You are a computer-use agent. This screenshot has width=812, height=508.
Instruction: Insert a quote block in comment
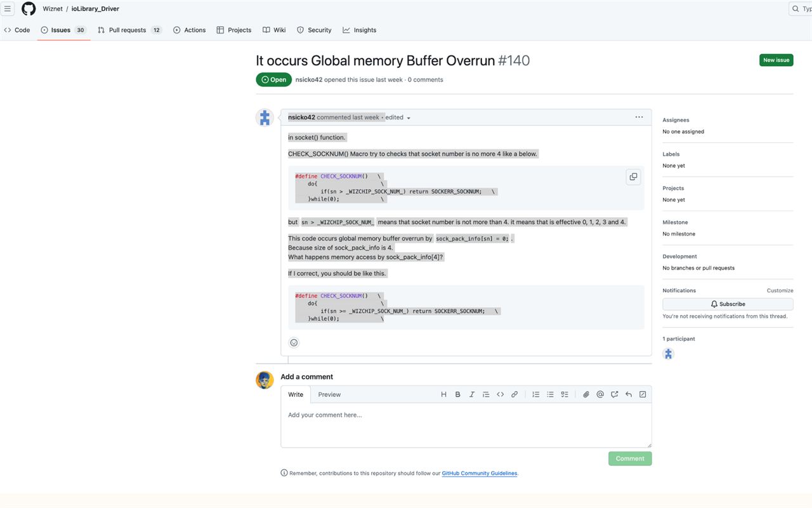[x=486, y=394]
